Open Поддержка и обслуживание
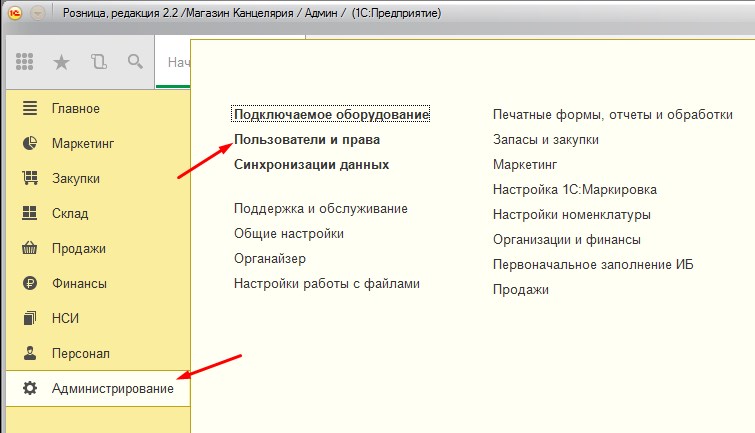755x433 pixels. [321, 209]
